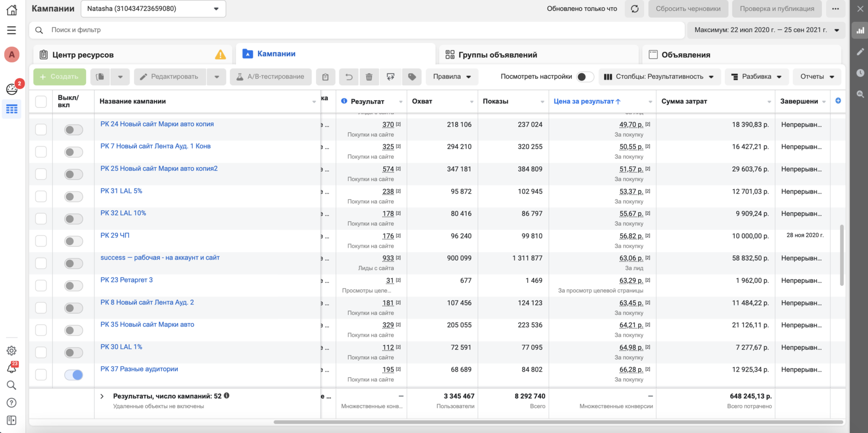The height and width of the screenshot is (433, 868).
Task: Open the notifications bell with badge 23
Action: (11, 368)
